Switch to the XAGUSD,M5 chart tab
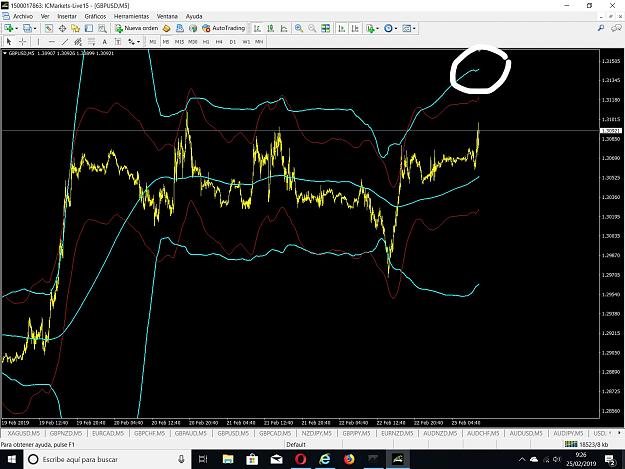Screen dimensions: 625x469 coord(24,433)
